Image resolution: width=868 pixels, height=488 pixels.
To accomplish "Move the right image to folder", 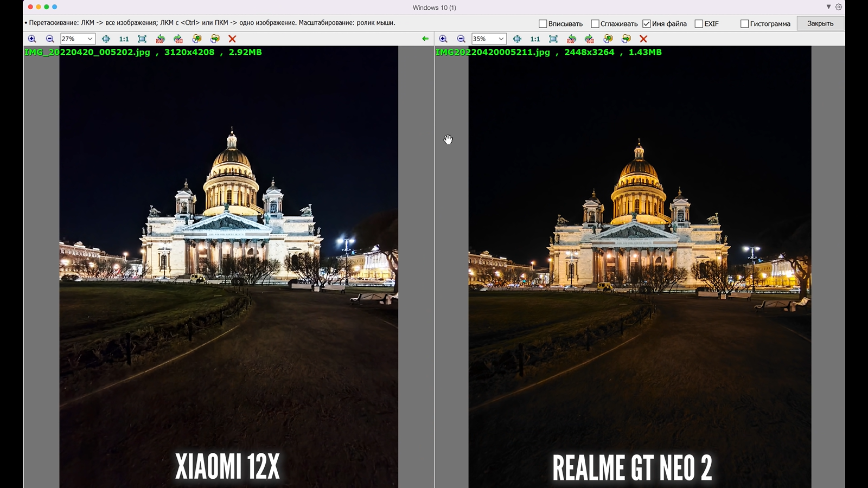I will pyautogui.click(x=626, y=39).
